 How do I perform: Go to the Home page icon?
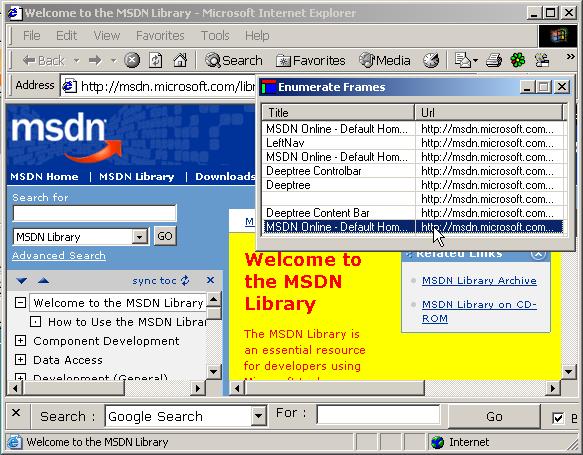pos(180,60)
